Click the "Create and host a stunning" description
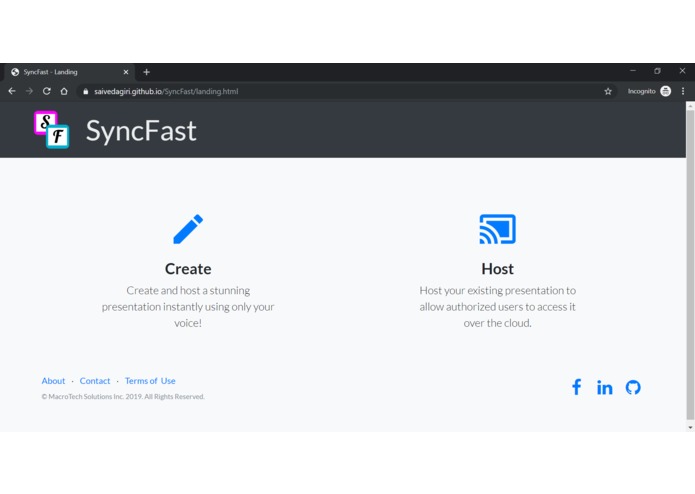Screen dimensions: 695x494 point(188,307)
